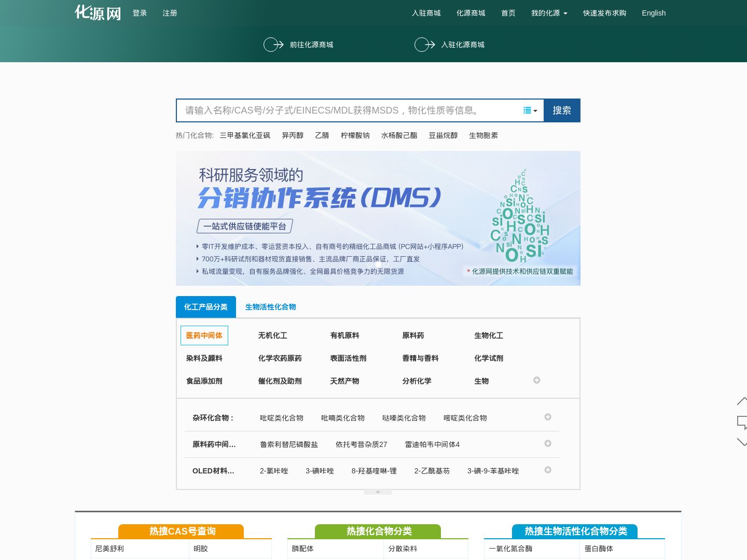Screen dimensions: 747x560
Task: Select hot compound 柠檬酸钠
Action: (355, 135)
